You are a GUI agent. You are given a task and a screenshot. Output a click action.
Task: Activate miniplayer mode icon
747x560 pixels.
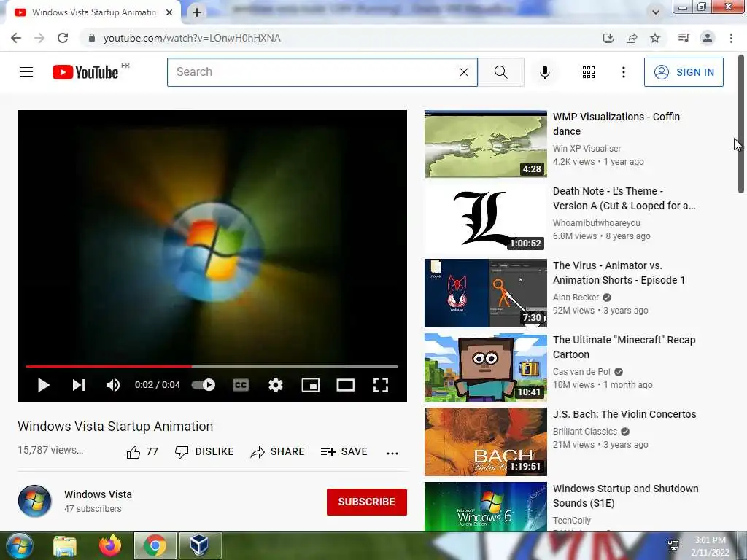coord(311,385)
